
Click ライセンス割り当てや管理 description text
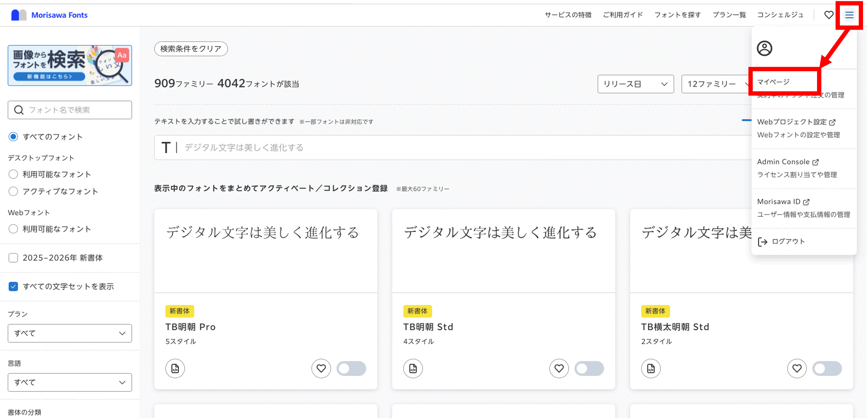(x=797, y=175)
